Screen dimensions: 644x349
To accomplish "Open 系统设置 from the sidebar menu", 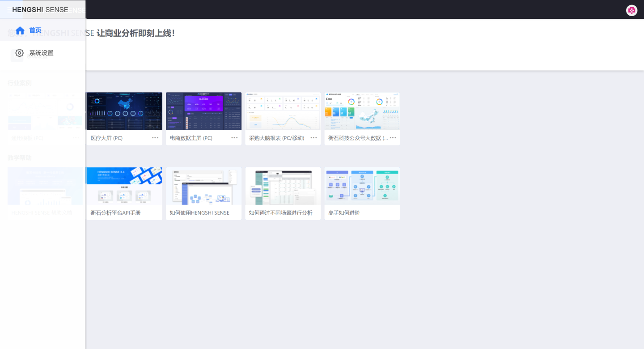I will 42,53.
